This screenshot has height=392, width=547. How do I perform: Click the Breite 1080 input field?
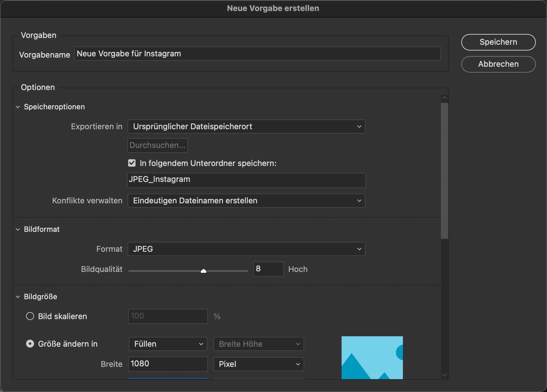click(x=168, y=364)
